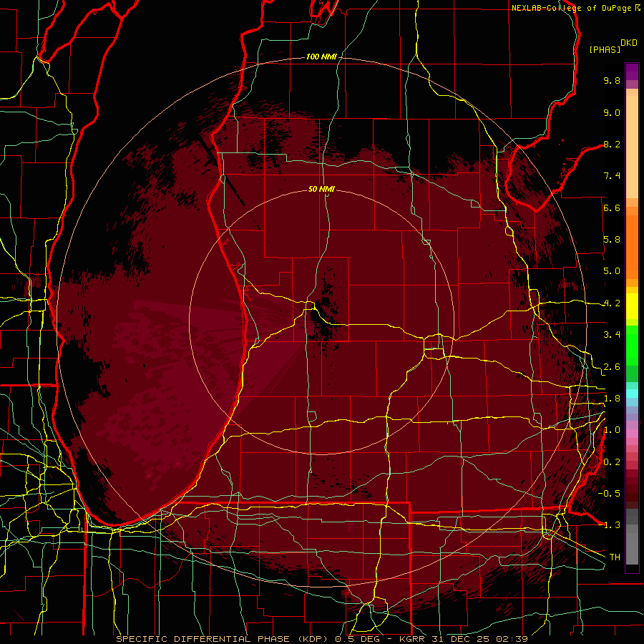Image resolution: width=644 pixels, height=644 pixels.
Task: Click the TH threshold label
Action: tap(615, 557)
